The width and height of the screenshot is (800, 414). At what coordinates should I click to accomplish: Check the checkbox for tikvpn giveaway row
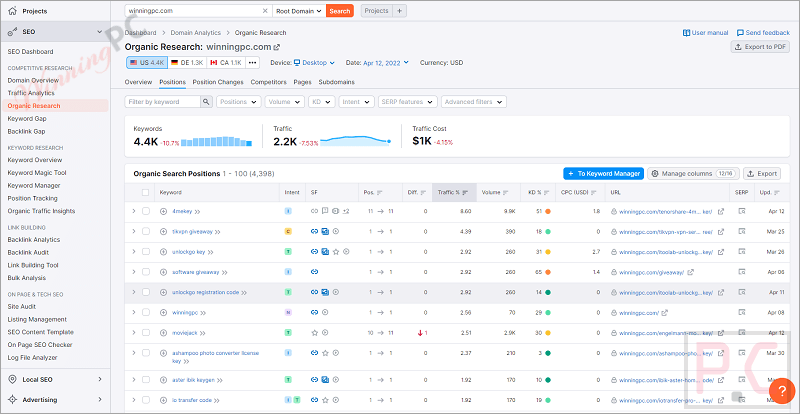tap(146, 231)
